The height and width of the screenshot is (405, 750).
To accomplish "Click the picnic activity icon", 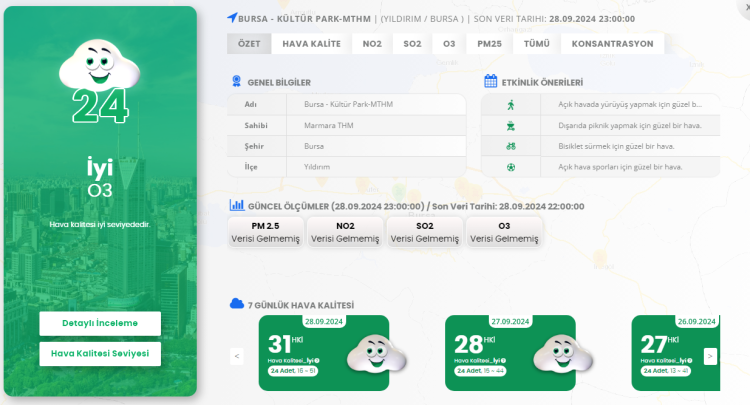I will click(x=511, y=125).
